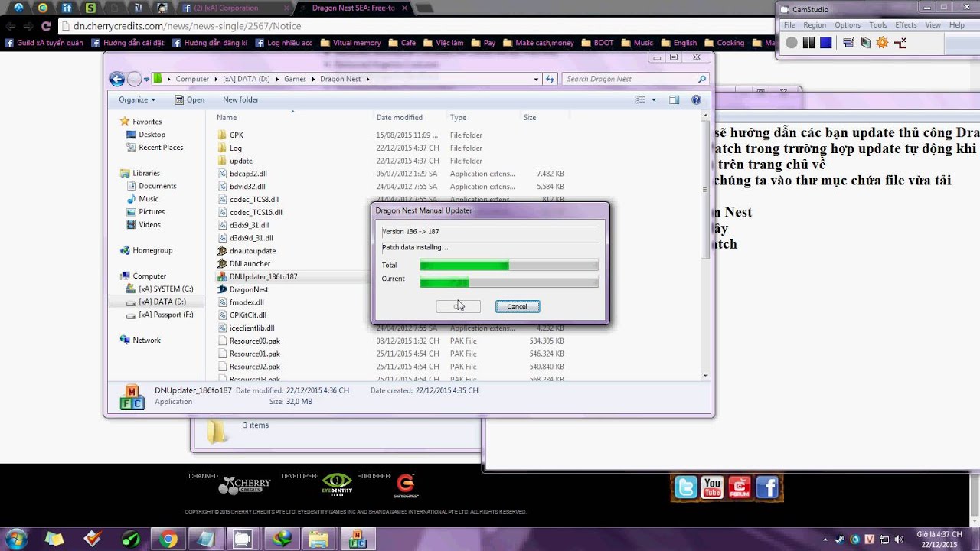Click the Games breadcrumb in address bar
The width and height of the screenshot is (980, 551).
click(x=295, y=79)
